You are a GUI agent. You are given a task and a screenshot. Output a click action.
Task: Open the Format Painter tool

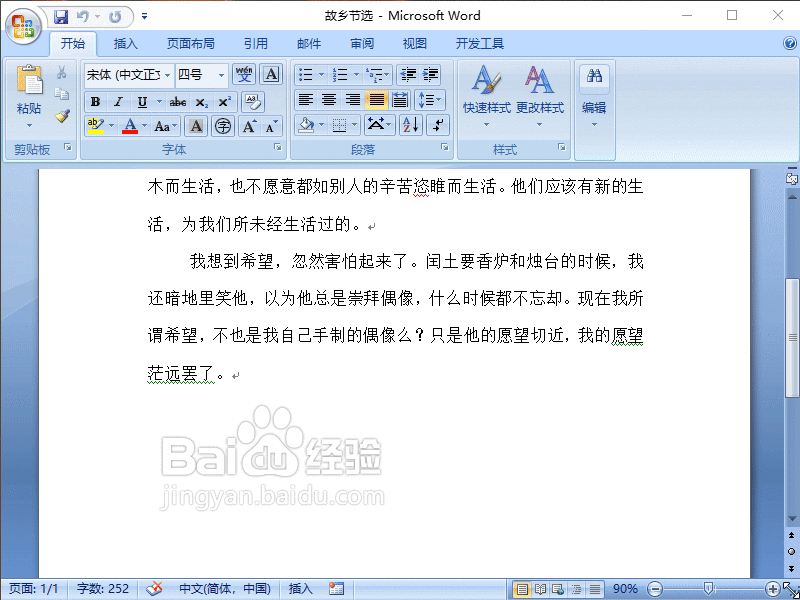60,114
